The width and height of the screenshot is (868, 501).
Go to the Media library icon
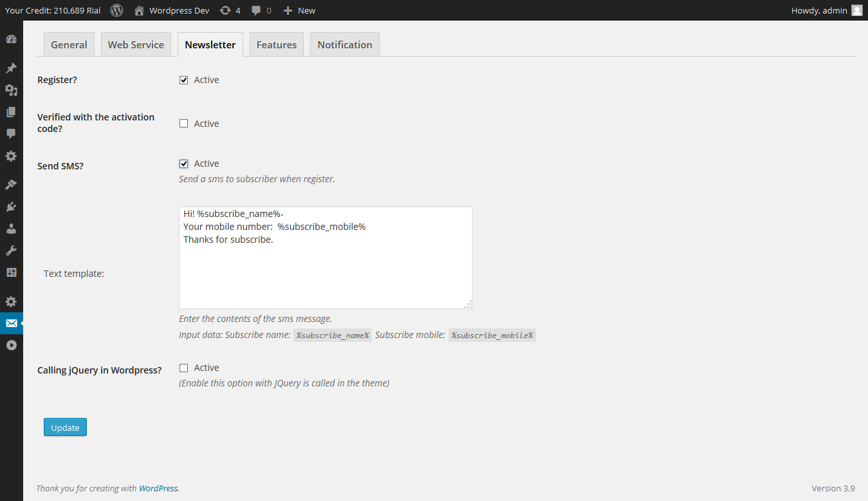(11, 90)
